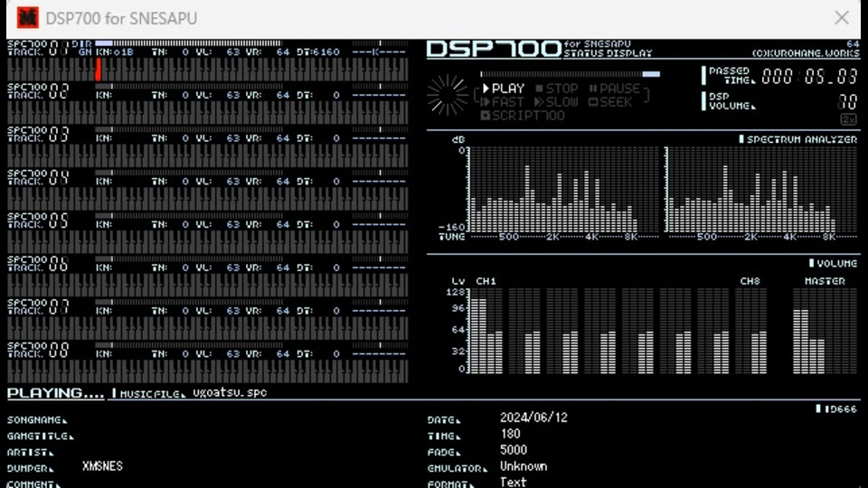Click the red pressed key on track 01 keyboard
The height and width of the screenshot is (488, 868).
point(98,70)
